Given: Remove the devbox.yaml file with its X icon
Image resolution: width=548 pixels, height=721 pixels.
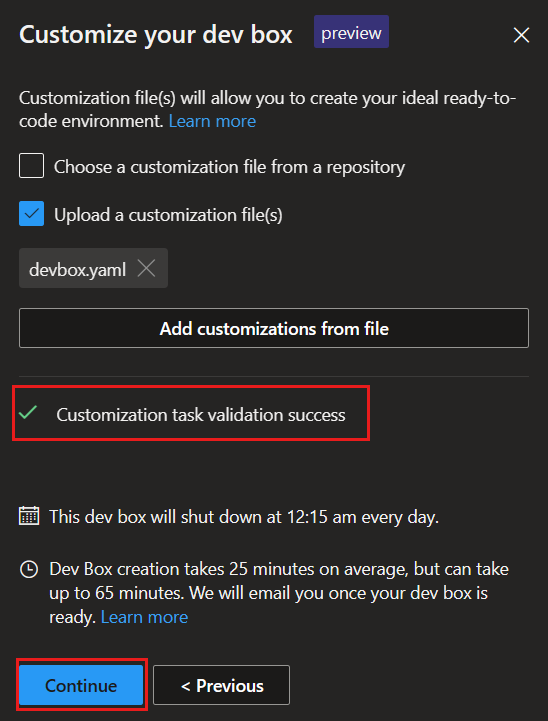Looking at the screenshot, I should tap(147, 268).
